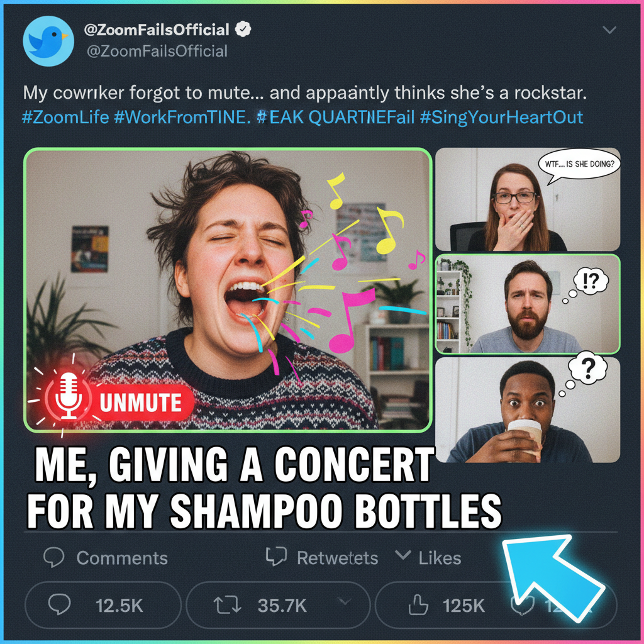Click the retweet arrows icon at 35.7K
Viewport: 644px width, 644px height.
point(227,606)
